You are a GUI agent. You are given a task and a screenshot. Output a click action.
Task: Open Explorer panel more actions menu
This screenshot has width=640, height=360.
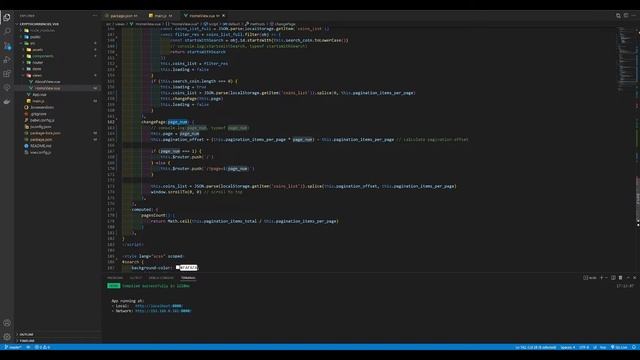coord(95,16)
